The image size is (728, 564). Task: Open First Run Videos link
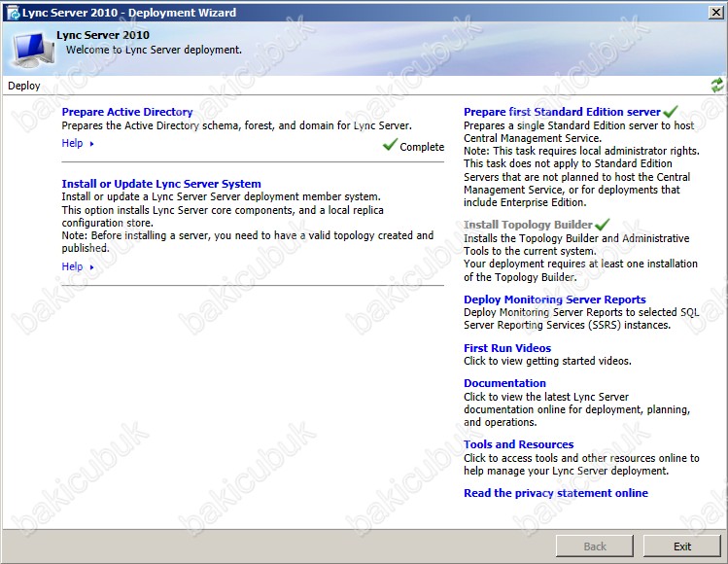click(507, 348)
